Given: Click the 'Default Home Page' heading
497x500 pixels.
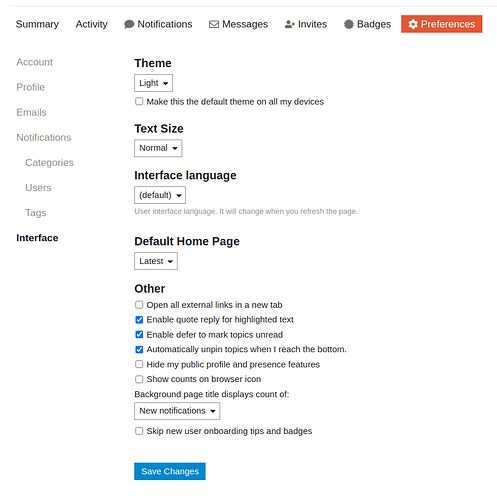Looking at the screenshot, I should (187, 241).
